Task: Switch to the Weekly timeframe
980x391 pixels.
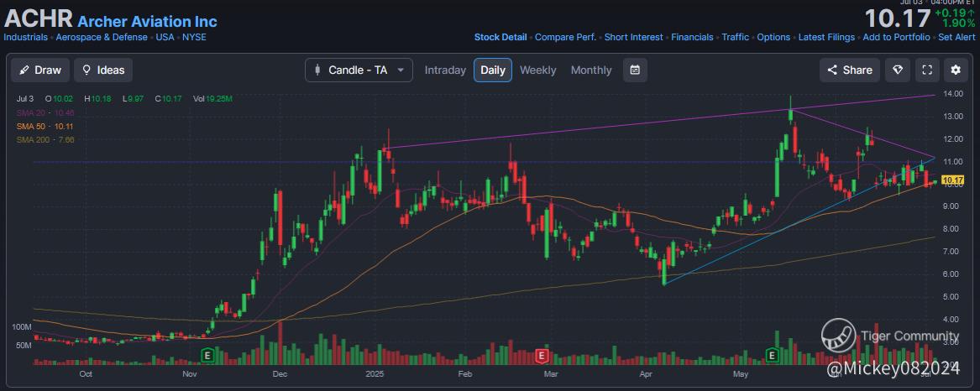Action: point(537,70)
